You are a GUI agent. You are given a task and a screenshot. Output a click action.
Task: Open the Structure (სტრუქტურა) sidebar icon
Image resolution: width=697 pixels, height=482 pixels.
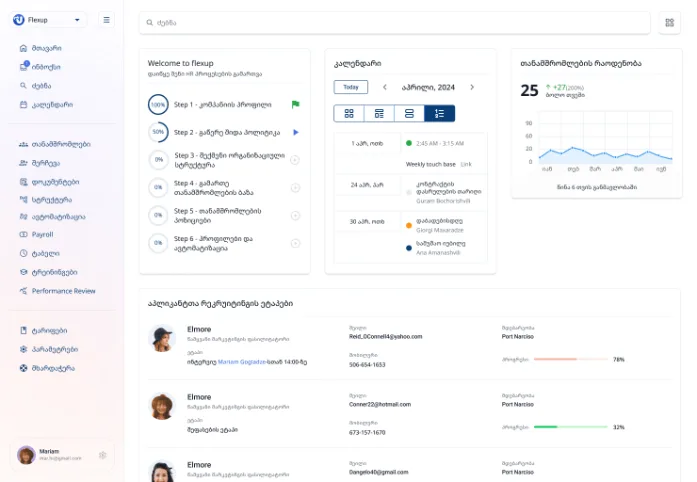(x=23, y=200)
